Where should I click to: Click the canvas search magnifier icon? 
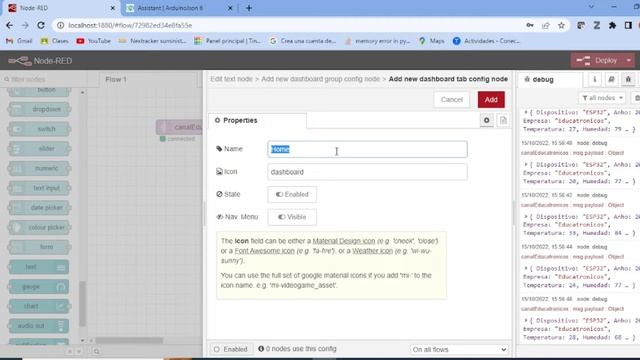point(96,351)
